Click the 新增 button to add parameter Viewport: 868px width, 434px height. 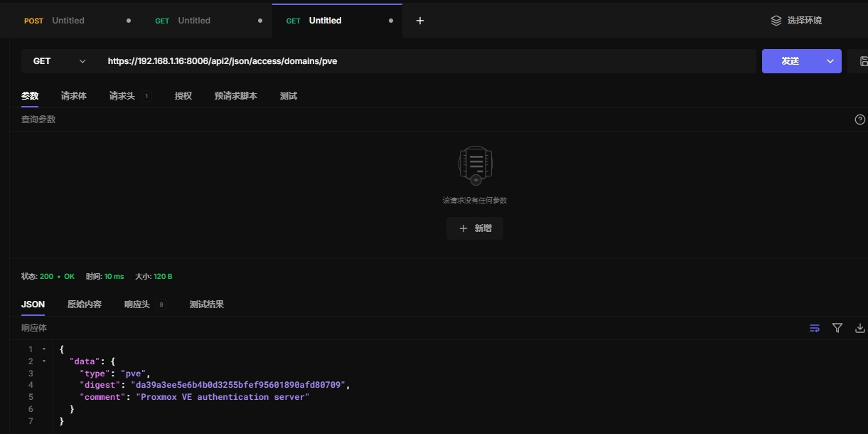(x=475, y=228)
